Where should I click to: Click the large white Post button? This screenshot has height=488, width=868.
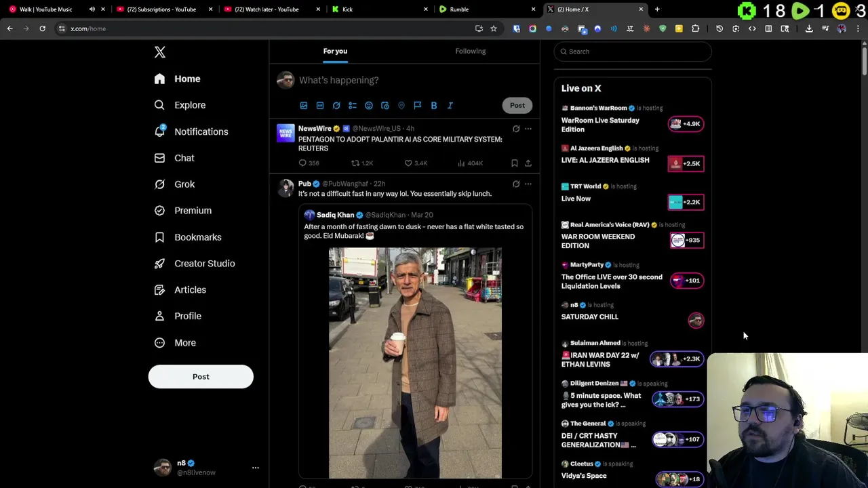click(201, 377)
